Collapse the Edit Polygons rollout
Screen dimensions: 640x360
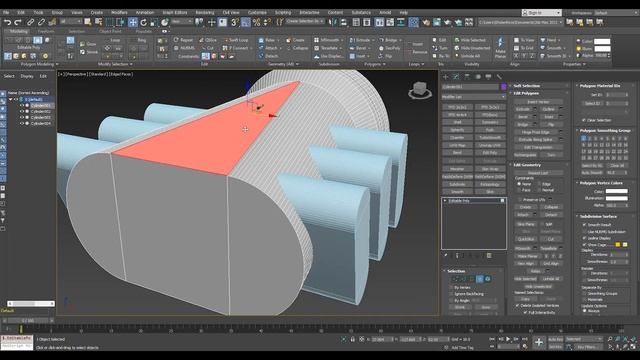click(526, 93)
